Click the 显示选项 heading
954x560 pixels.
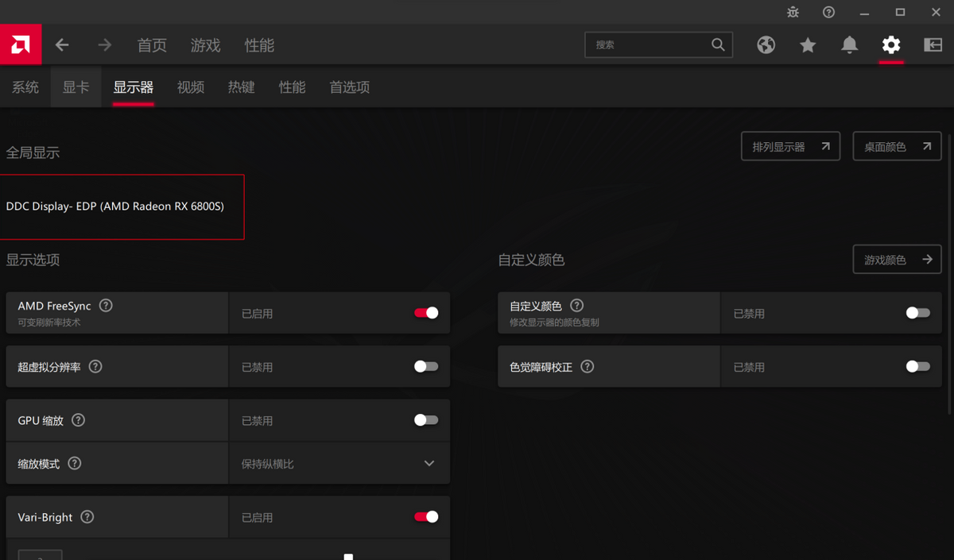pyautogui.click(x=33, y=260)
